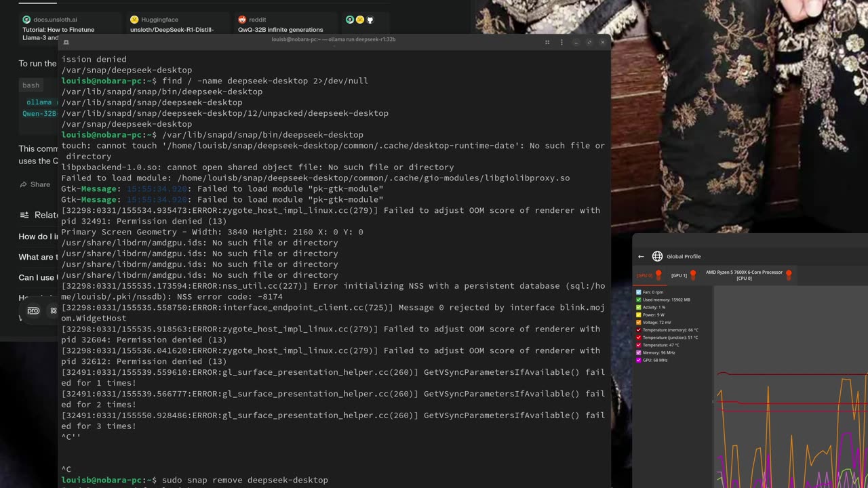Click 'Primary Screen Geometry - Width: 3840' line
868x488 pixels.
point(212,232)
